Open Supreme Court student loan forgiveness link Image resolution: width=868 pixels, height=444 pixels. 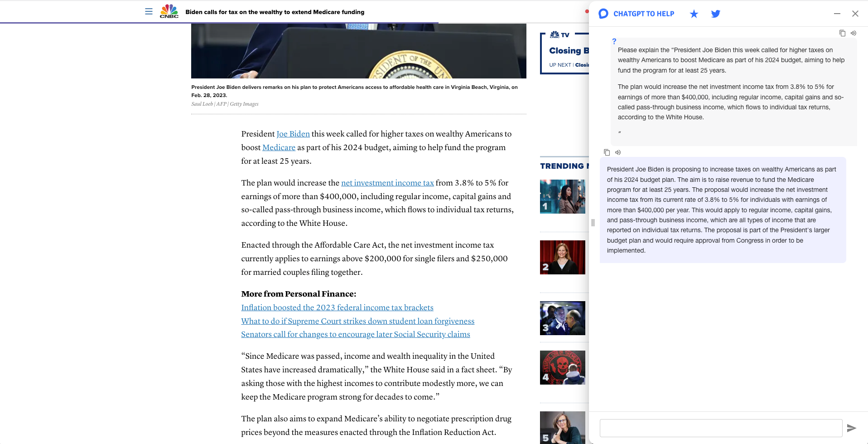tap(357, 321)
